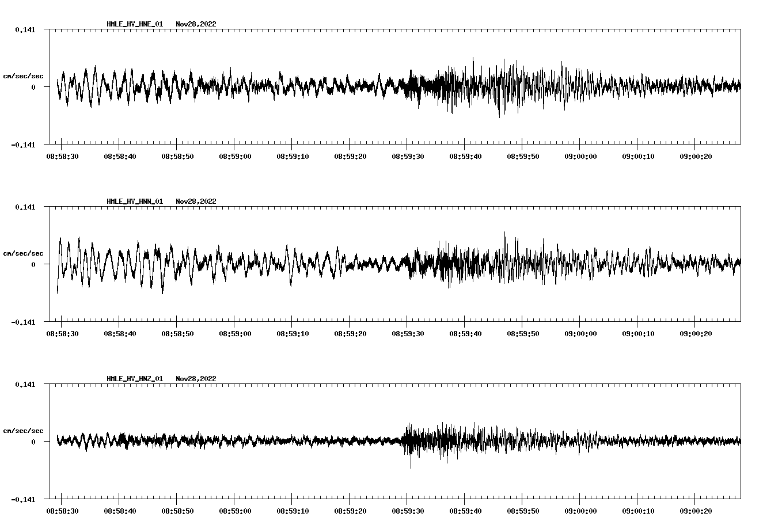The width and height of the screenshot is (782, 532).
Task: Click the -0.141 lower limit on HNZ axis
Action: click(x=23, y=499)
